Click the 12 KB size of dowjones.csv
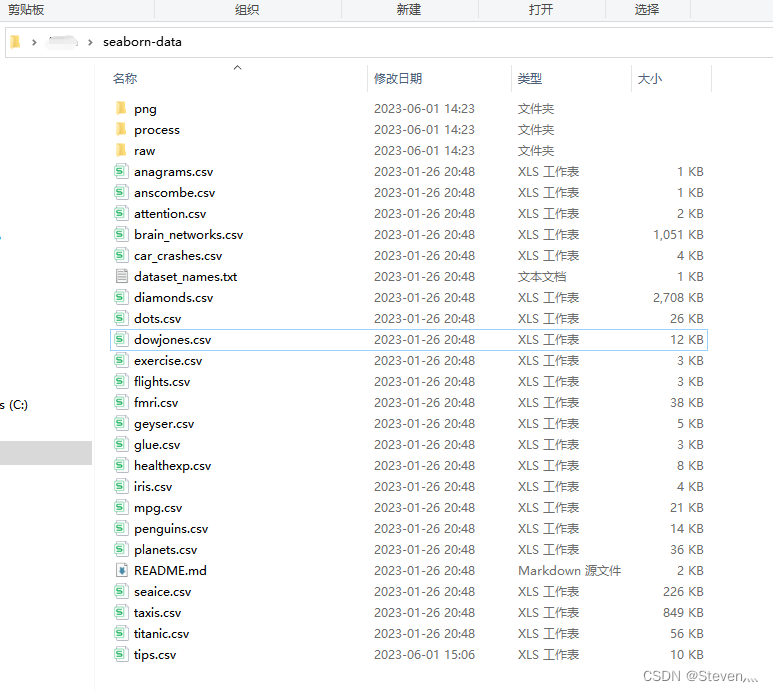This screenshot has height=692, width=773. [686, 340]
